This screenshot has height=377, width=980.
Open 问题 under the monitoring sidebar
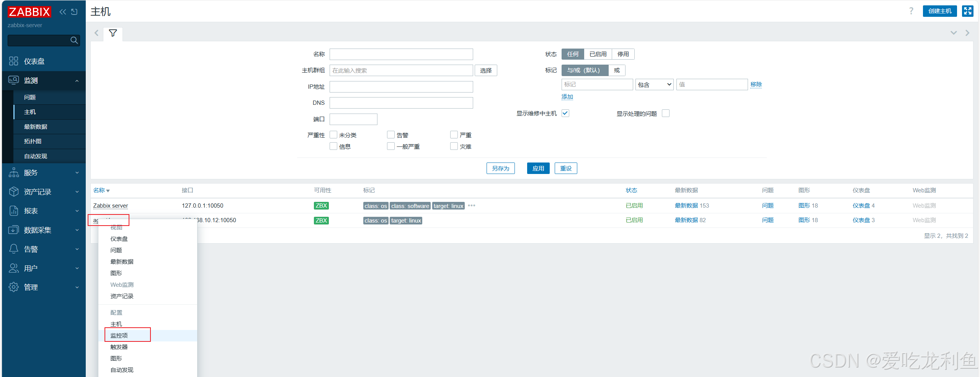click(50, 97)
